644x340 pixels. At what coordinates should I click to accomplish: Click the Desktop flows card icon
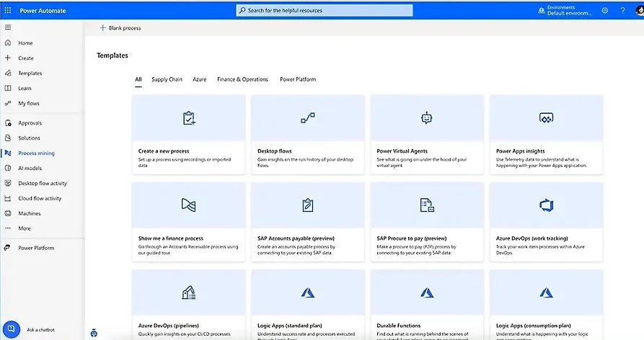pyautogui.click(x=308, y=118)
